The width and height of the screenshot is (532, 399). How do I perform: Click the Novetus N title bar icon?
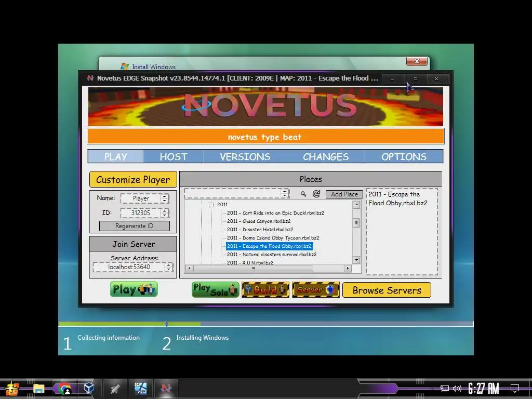tap(90, 78)
